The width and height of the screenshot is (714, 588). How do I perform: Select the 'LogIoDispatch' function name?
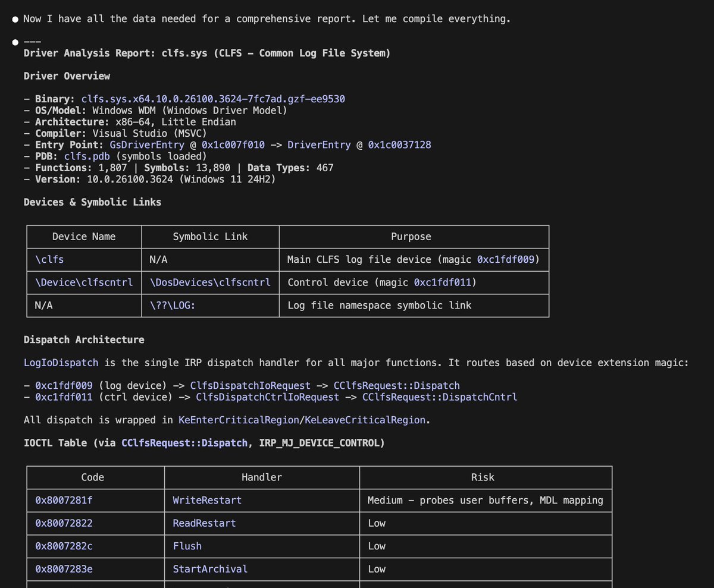click(x=61, y=363)
